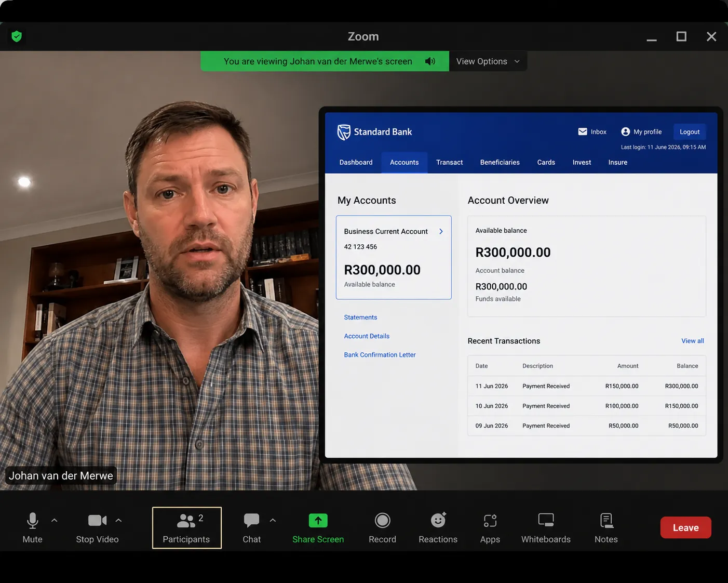
Task: Click the My Accounts heading
Action: (367, 201)
